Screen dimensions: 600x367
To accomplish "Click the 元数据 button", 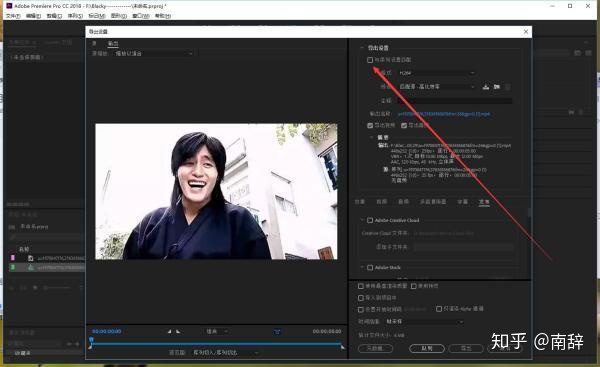I will pyautogui.click(x=375, y=348).
